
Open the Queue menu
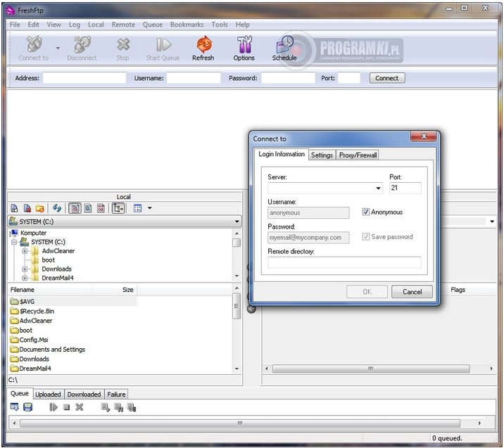153,25
